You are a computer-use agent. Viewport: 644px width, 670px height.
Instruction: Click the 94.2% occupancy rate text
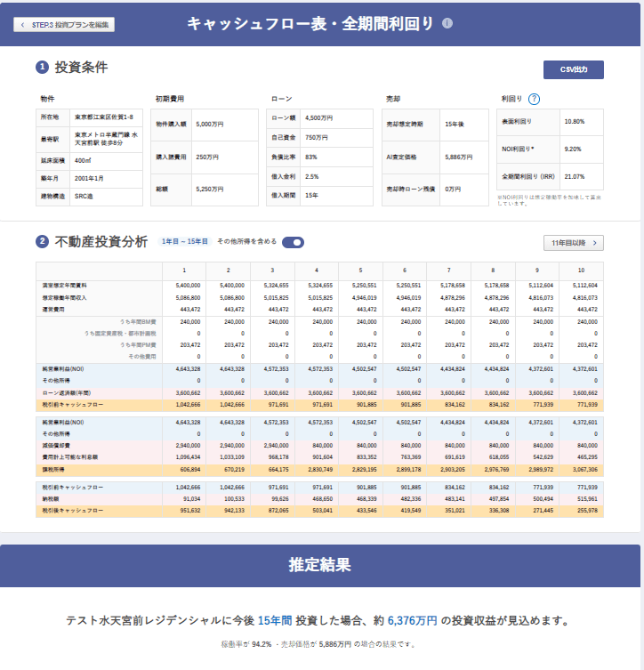262,644
